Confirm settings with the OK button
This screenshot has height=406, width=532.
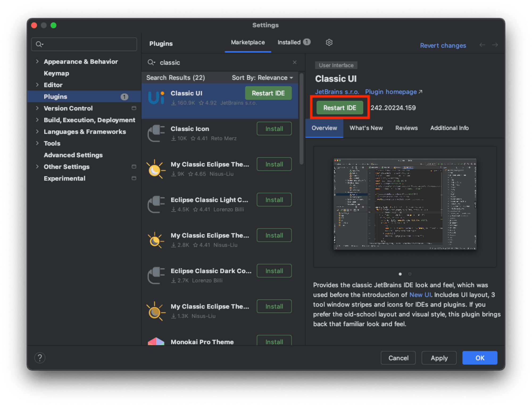480,358
